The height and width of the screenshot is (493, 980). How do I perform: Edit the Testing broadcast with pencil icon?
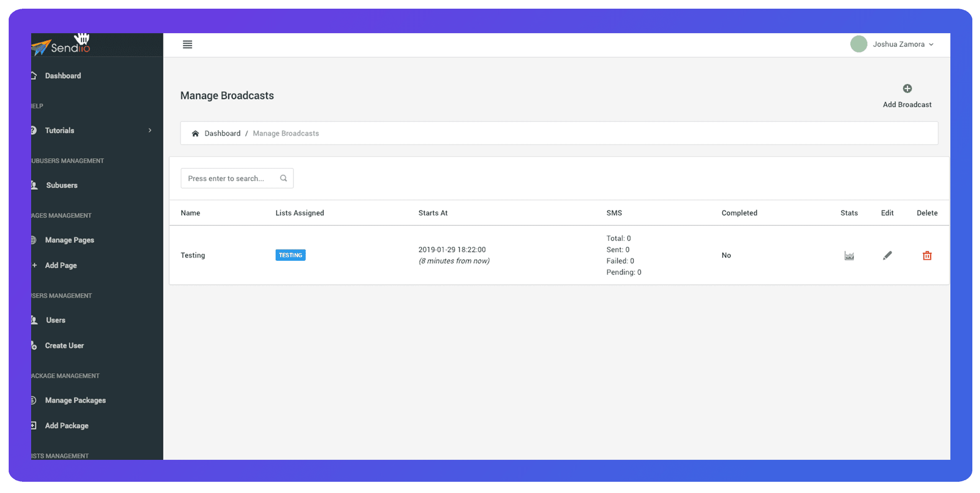click(887, 256)
